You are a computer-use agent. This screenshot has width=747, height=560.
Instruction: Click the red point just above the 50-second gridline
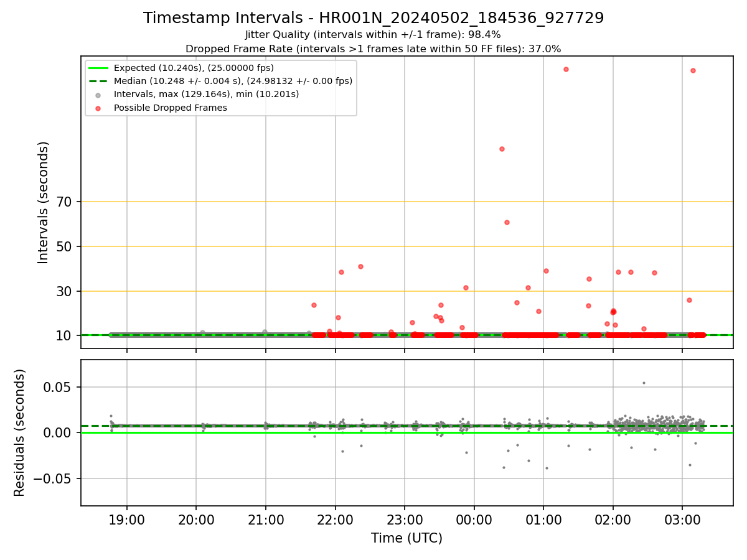click(507, 222)
